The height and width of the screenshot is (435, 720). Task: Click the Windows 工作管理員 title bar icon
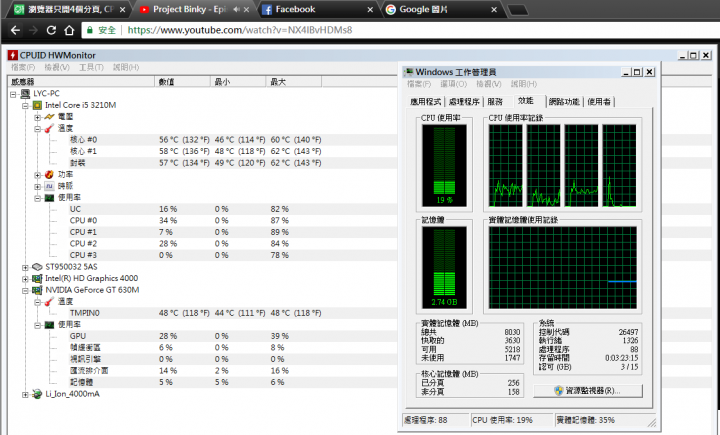click(x=409, y=72)
